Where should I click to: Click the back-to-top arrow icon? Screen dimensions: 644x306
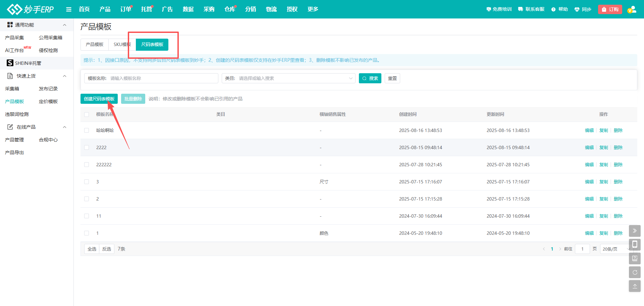(635, 286)
